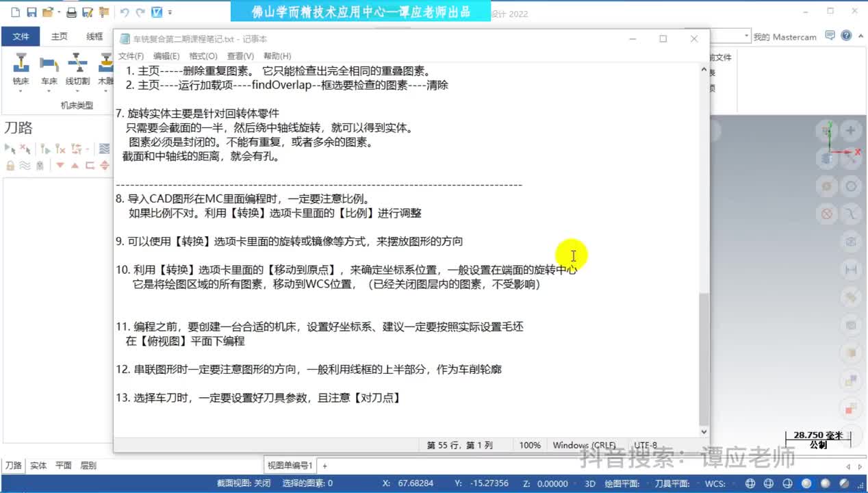Viewport: 868px width, 493px height.
Task: Click the red down arrow move insert icon
Action: point(60,166)
